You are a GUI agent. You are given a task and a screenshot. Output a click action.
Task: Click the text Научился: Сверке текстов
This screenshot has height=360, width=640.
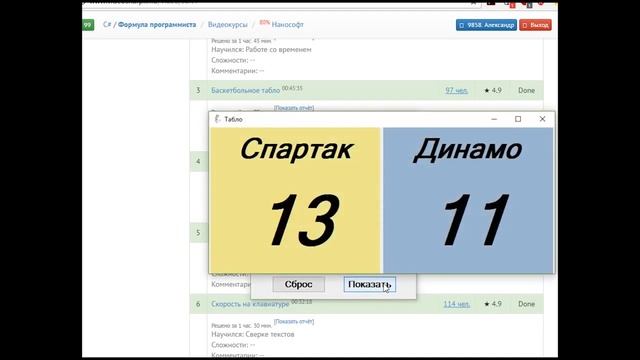[253, 334]
